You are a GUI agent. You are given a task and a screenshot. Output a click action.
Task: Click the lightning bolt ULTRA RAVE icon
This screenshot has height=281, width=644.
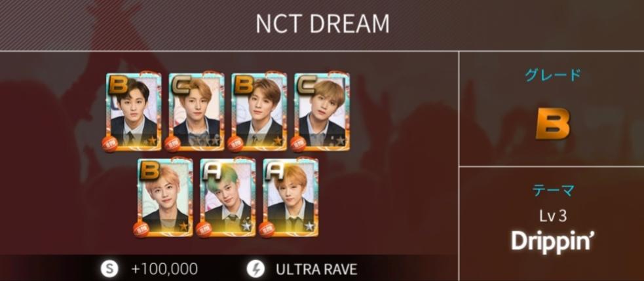coord(255,269)
